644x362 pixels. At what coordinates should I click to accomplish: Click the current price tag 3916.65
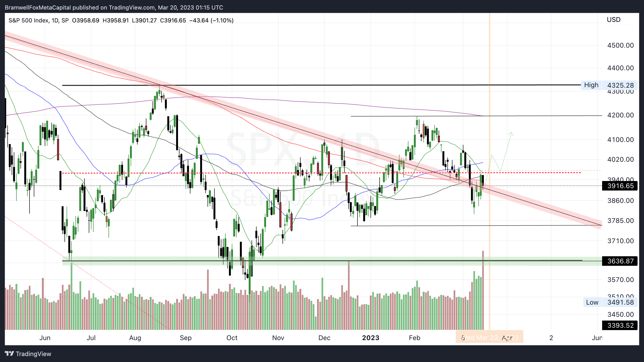[620, 186]
